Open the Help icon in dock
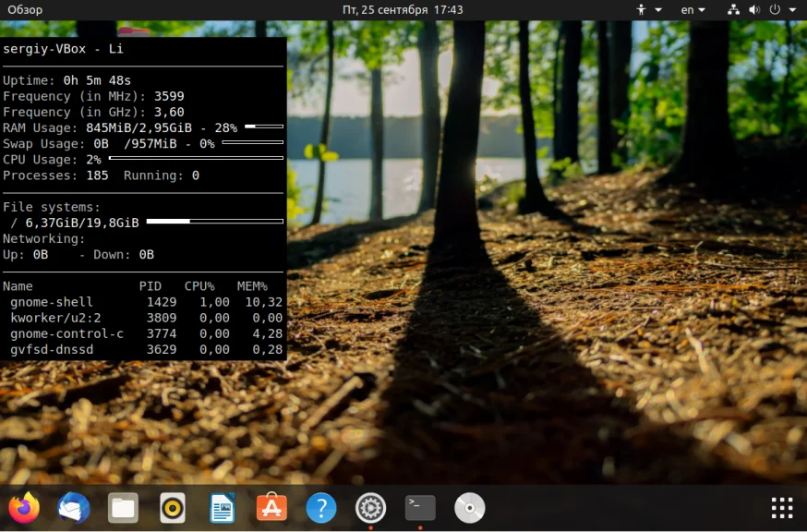 [x=320, y=507]
